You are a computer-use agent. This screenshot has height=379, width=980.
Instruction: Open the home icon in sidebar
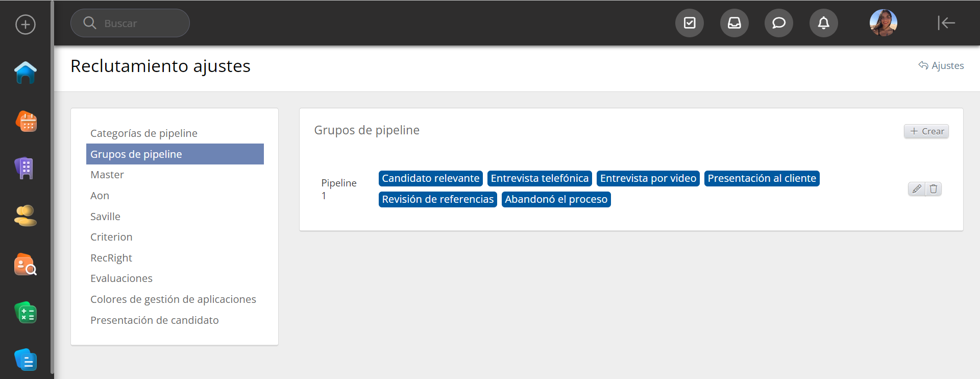(x=26, y=73)
